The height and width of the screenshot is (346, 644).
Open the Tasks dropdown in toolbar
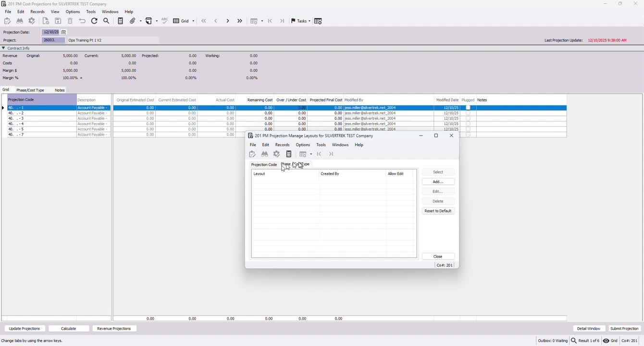click(300, 21)
